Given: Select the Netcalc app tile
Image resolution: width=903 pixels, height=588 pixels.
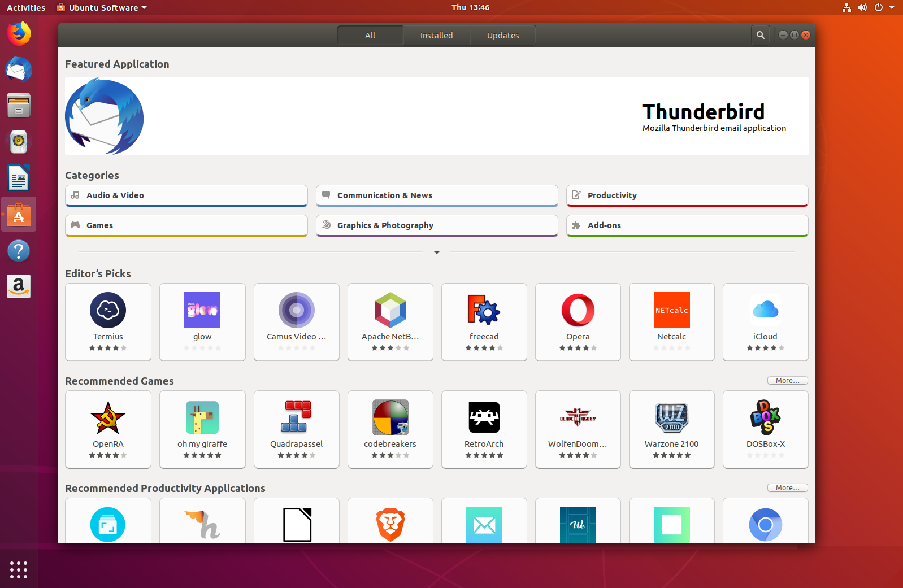Looking at the screenshot, I should (x=672, y=322).
